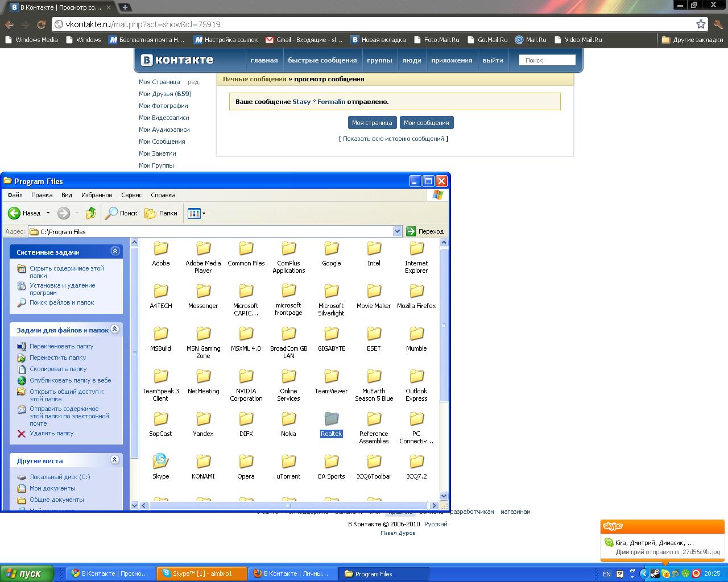Open the Правка menu
This screenshot has width=728, height=582.
(42, 195)
